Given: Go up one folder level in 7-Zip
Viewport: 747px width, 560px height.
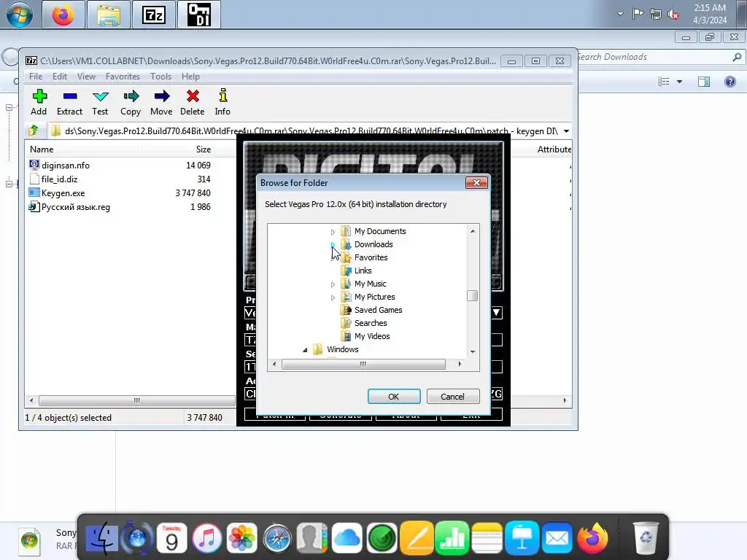Looking at the screenshot, I should click(34, 131).
